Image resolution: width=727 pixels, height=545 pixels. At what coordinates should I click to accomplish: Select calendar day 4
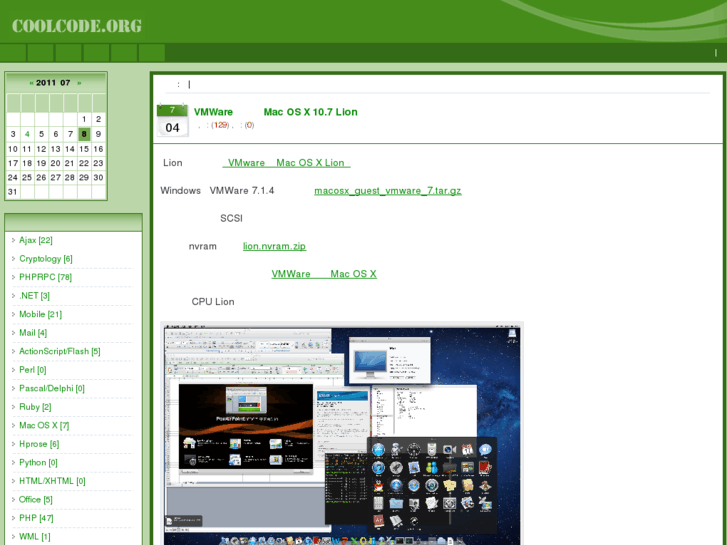point(27,134)
